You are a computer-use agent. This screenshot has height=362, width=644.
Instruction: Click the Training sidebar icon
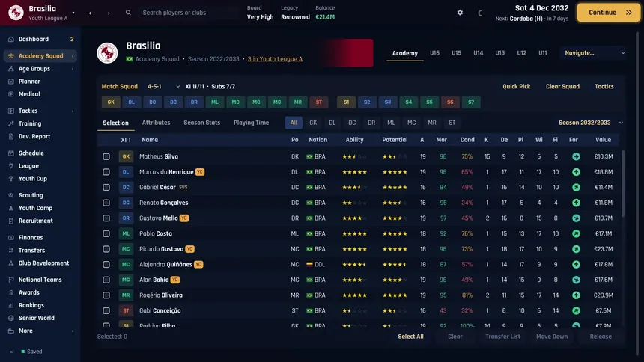pyautogui.click(x=11, y=123)
